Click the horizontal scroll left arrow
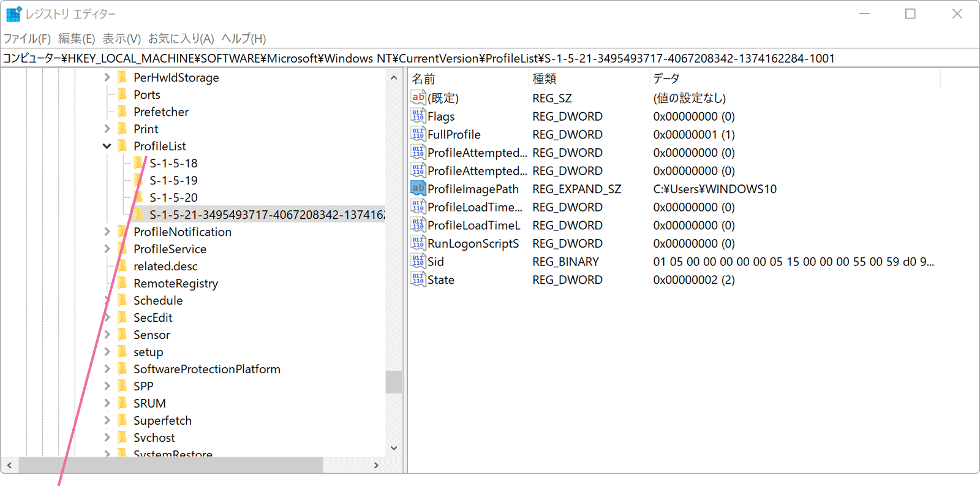Image resolution: width=980 pixels, height=486 pixels. [x=9, y=465]
